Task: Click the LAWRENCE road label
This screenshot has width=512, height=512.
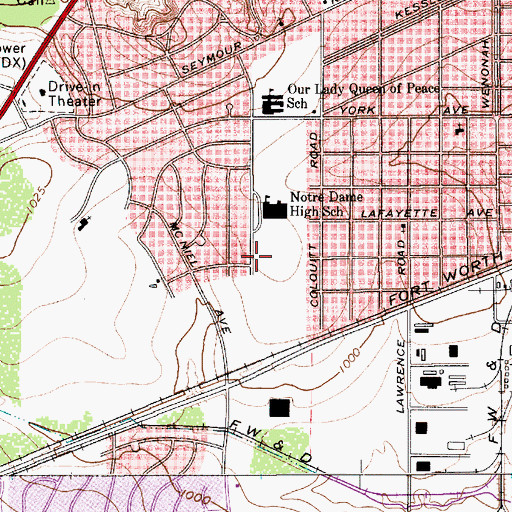Action: 401,376
